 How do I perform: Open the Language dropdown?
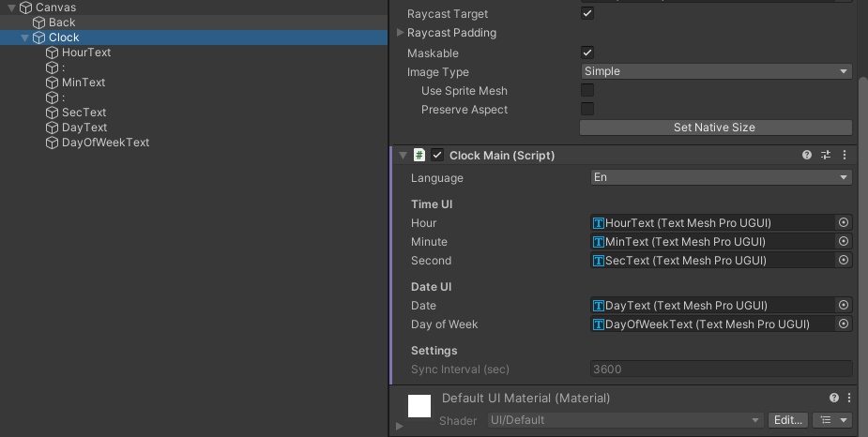click(x=720, y=178)
